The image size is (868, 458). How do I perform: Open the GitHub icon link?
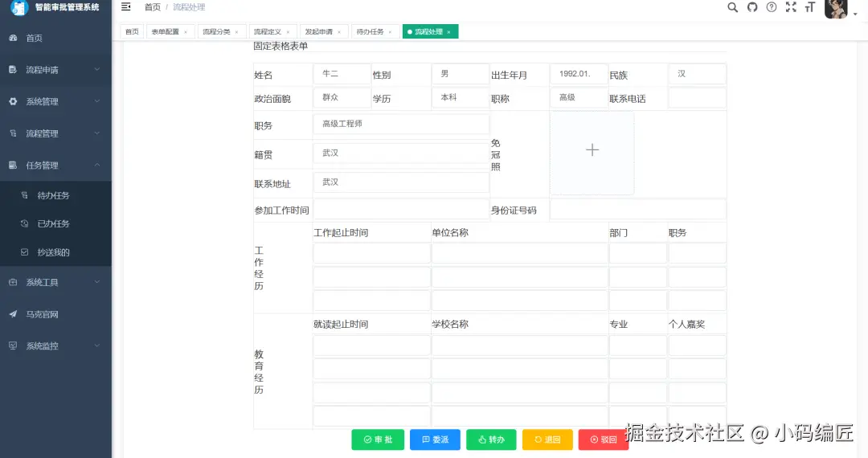click(x=752, y=7)
